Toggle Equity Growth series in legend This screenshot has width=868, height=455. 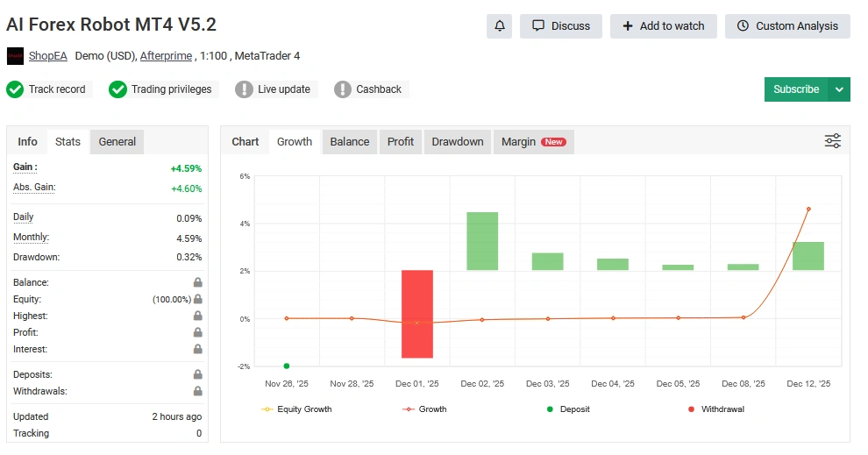[x=296, y=409]
